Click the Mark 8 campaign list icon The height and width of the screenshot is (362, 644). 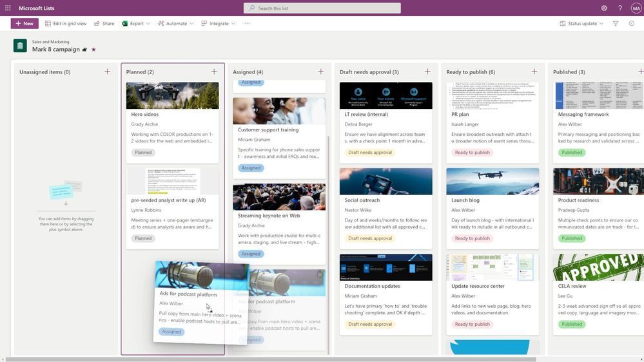20,46
